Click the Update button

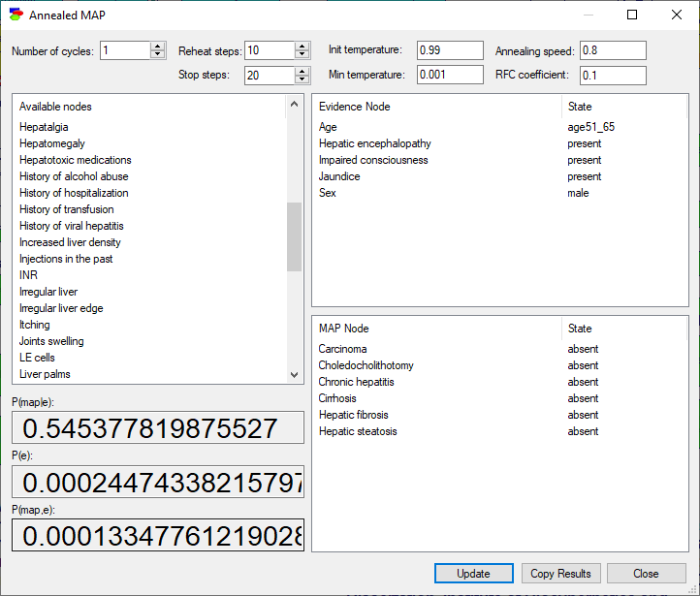pos(474,574)
